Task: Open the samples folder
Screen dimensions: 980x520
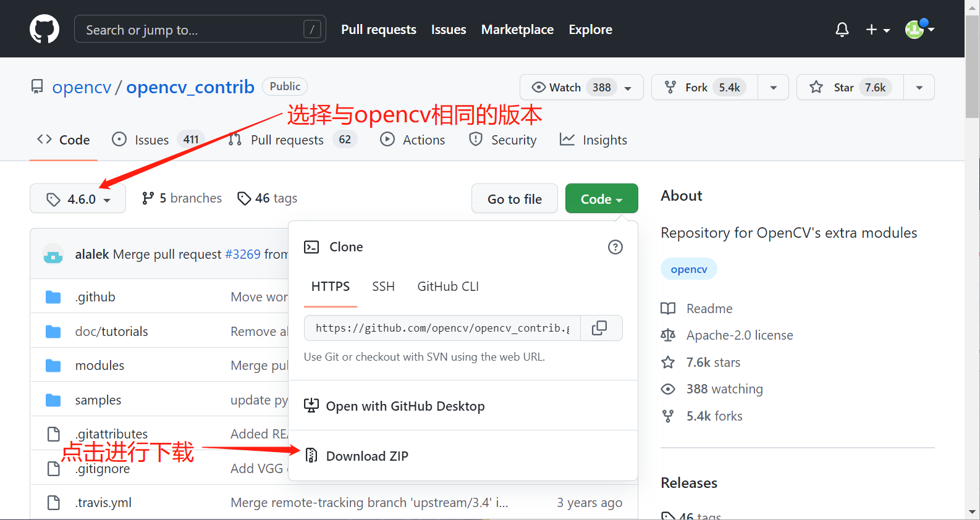Action: pyautogui.click(x=98, y=400)
